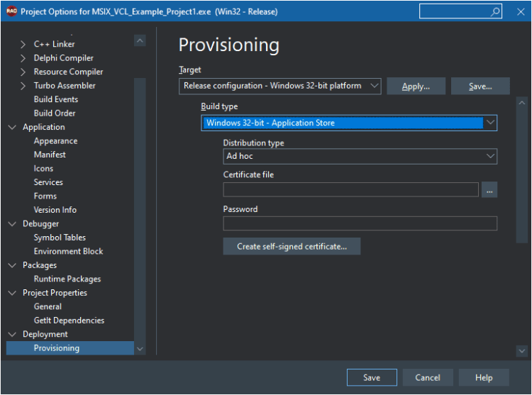Close the Project Options dialog
This screenshot has height=395, width=532.
[x=521, y=12]
